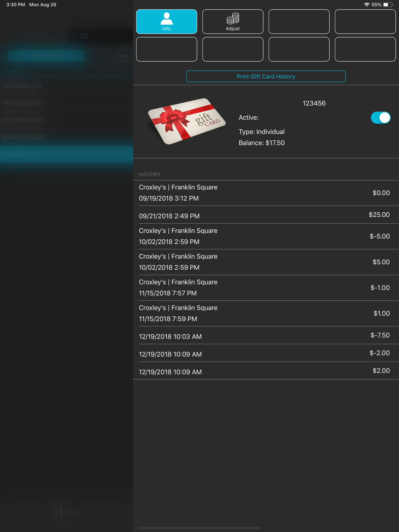Viewport: 399px width, 532px height.
Task: Select history entry 09/21/2018 2:49 PM
Action: tap(266, 215)
